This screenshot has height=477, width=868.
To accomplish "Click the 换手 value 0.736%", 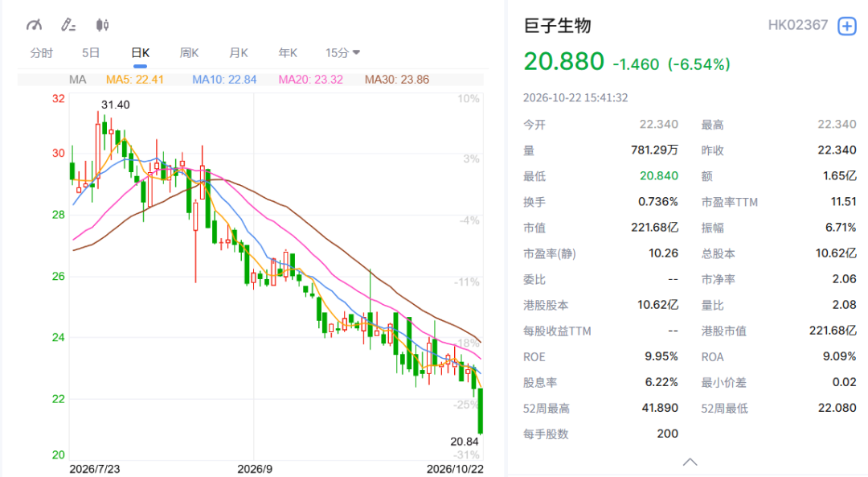I will click(x=658, y=202).
